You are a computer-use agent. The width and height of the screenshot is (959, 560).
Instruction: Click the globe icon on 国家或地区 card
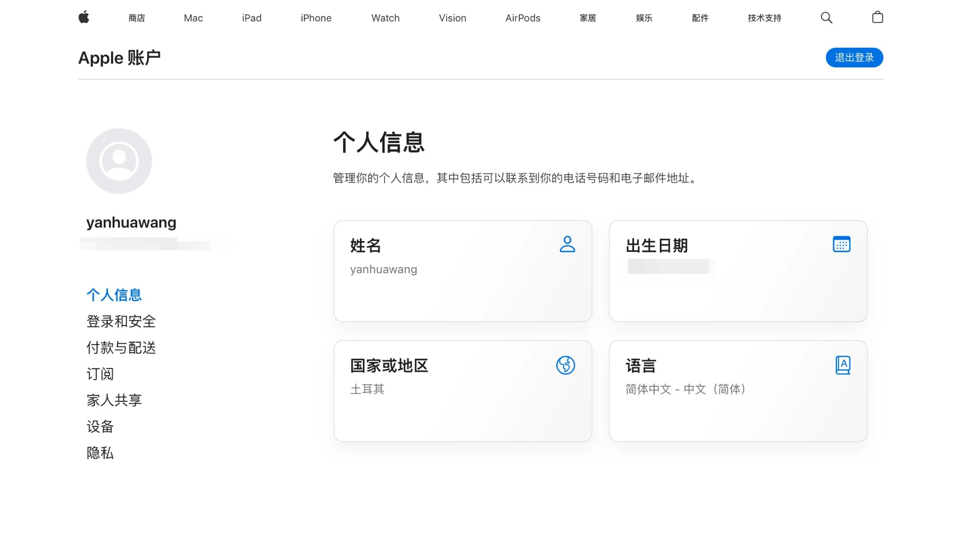566,365
